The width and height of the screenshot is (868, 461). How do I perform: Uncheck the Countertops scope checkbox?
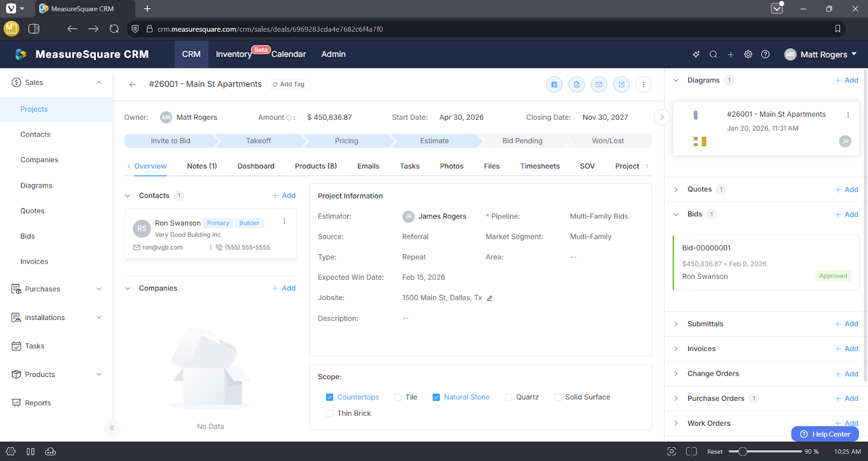[x=329, y=398]
